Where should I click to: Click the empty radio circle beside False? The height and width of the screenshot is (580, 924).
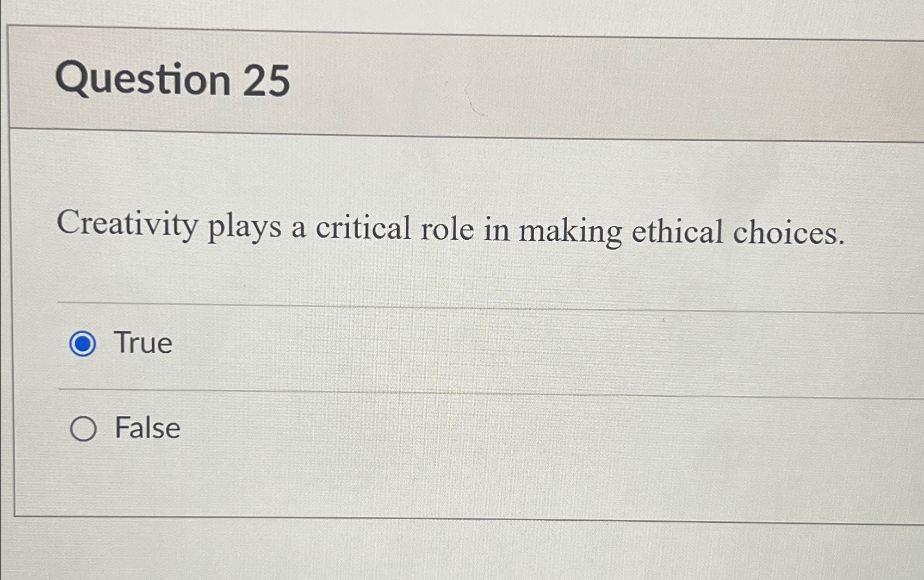coord(84,429)
